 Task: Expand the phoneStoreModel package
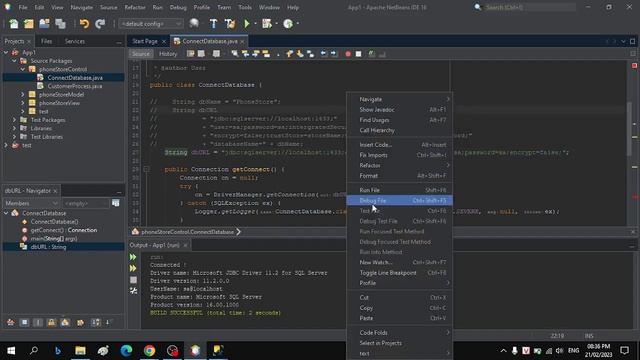coord(23,95)
